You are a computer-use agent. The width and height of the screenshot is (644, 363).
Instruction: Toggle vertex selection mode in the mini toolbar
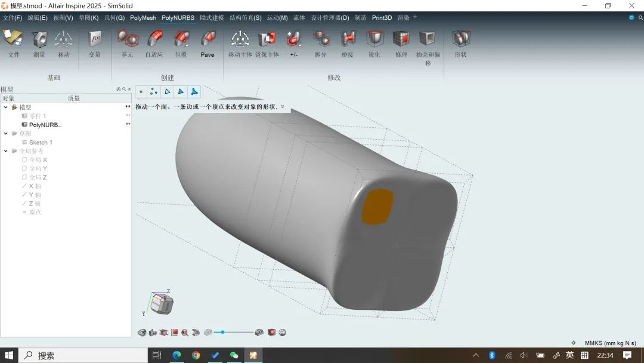tap(154, 92)
